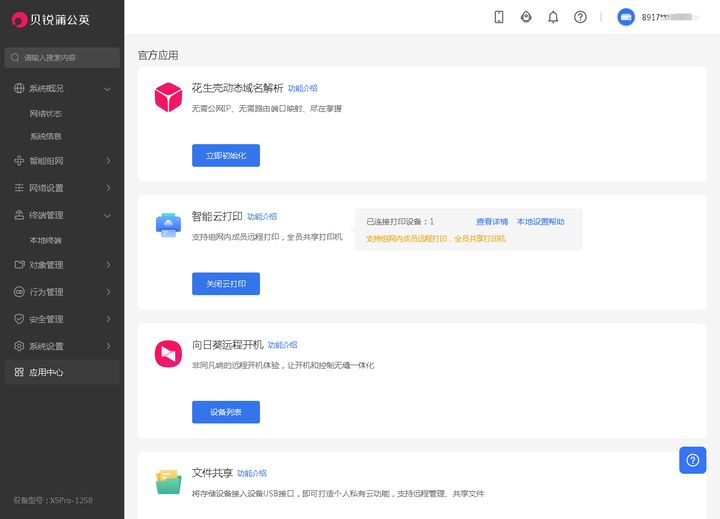
Task: Click the blue floating help button
Action: [692, 459]
